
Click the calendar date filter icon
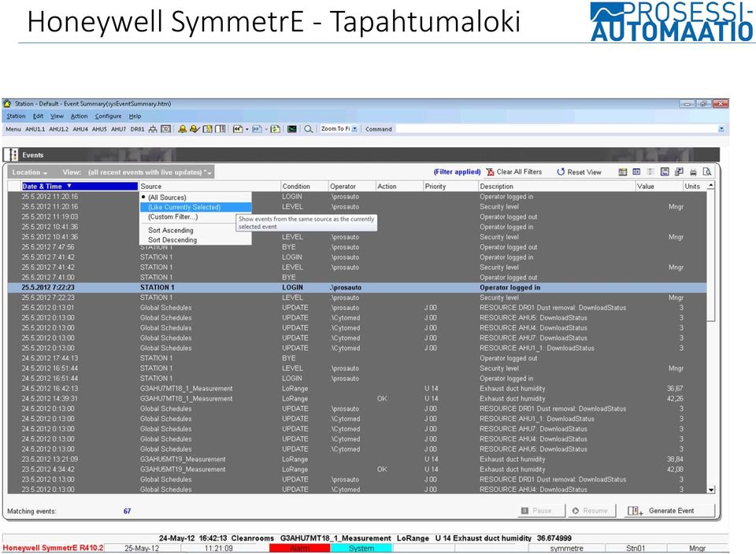pyautogui.click(x=623, y=172)
